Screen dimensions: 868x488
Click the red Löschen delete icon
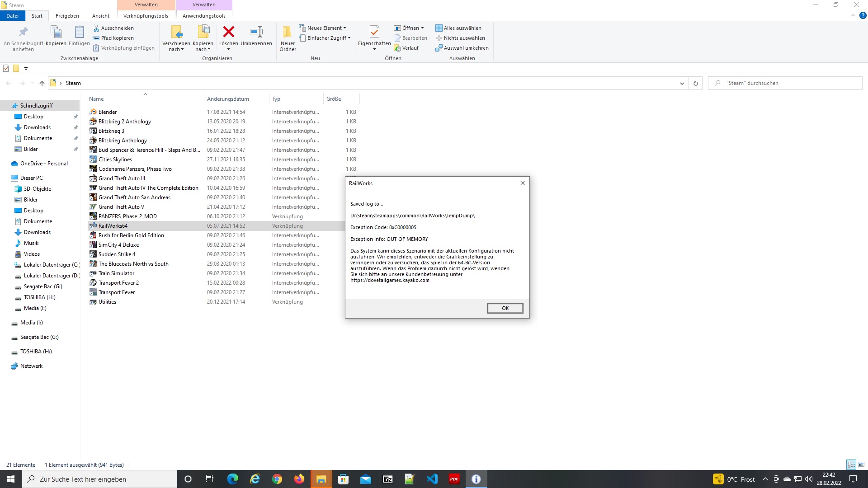[x=228, y=32]
